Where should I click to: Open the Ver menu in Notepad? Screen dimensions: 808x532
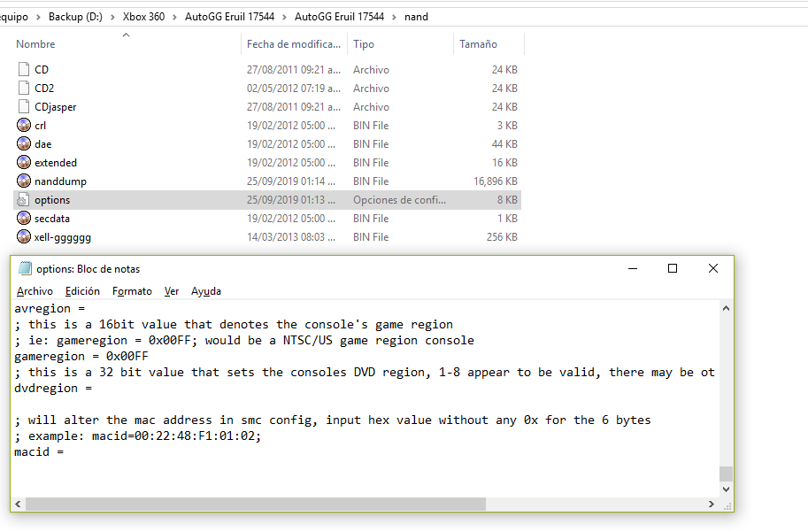[172, 291]
